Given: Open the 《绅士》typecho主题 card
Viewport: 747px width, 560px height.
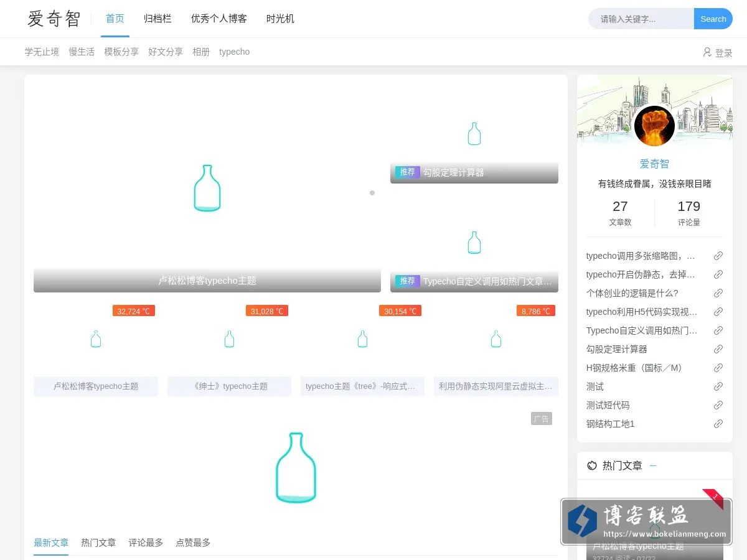Looking at the screenshot, I should 229,349.
